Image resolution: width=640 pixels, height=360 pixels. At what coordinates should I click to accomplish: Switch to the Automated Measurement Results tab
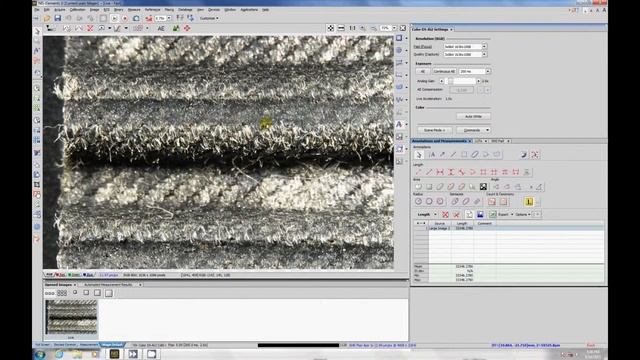[x=109, y=284]
